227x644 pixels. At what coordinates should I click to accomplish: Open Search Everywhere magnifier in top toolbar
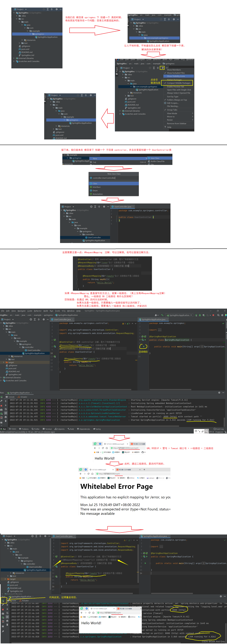pyautogui.click(x=218, y=315)
